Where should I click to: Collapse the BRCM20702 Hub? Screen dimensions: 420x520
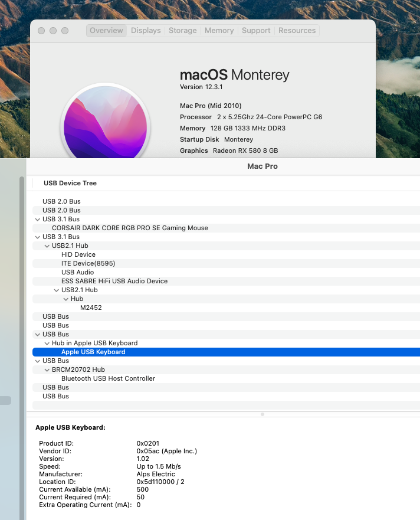click(47, 369)
